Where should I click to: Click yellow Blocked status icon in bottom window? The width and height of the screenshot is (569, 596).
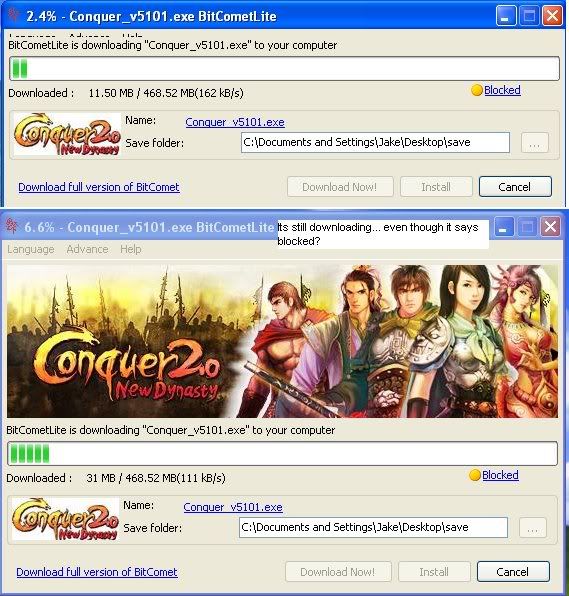pos(475,475)
